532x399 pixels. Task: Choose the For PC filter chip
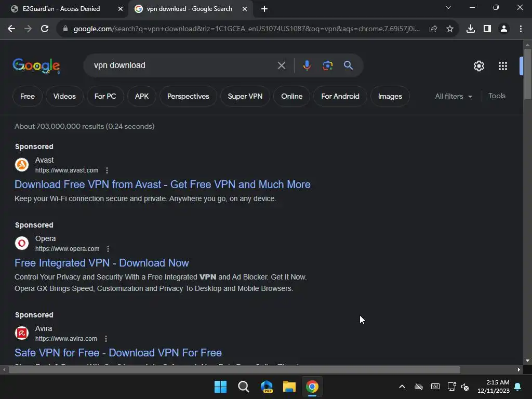click(x=105, y=96)
